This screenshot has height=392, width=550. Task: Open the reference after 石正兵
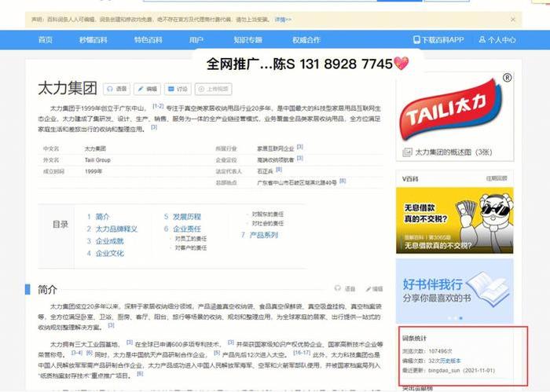click(279, 170)
